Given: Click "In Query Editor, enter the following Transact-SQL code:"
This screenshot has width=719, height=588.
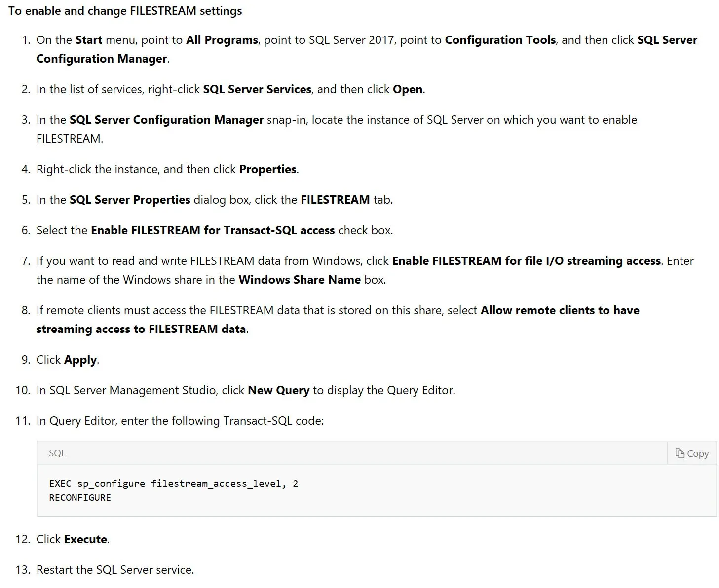Looking at the screenshot, I should (180, 421).
